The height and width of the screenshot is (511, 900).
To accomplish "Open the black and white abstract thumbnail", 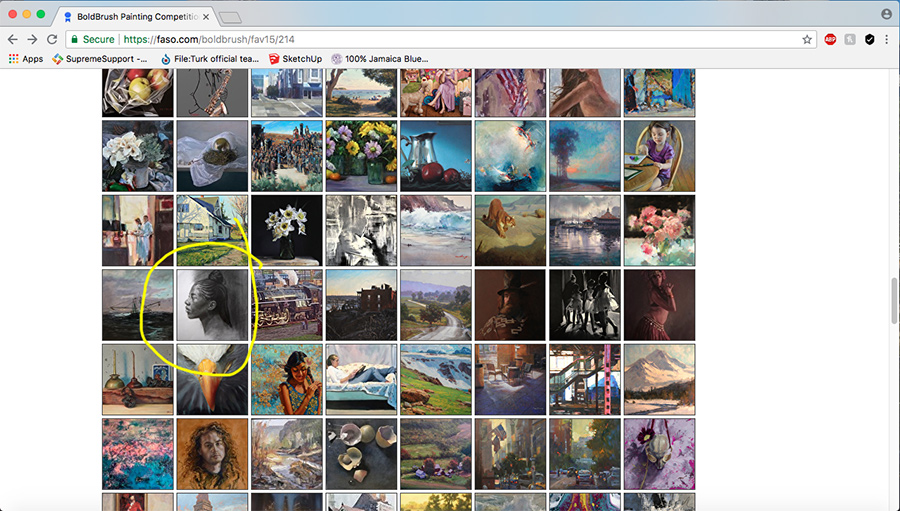I will tap(362, 230).
